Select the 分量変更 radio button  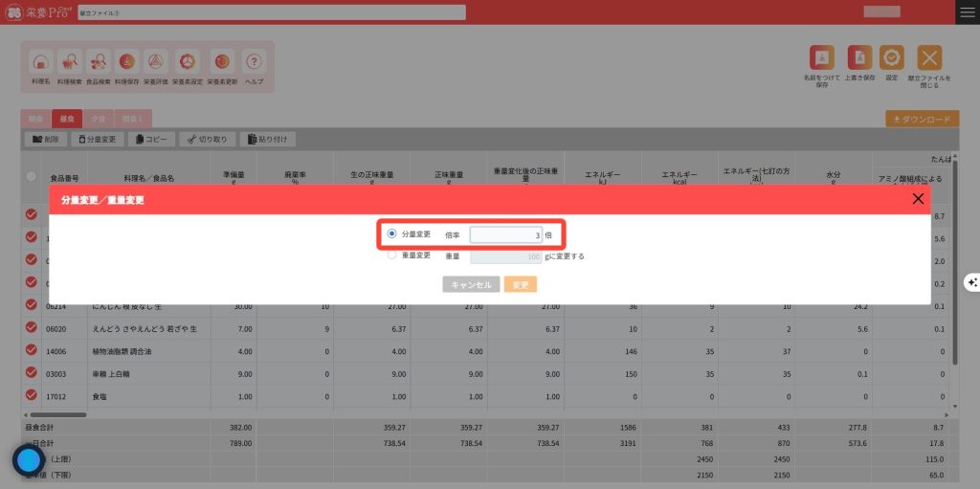tap(392, 234)
